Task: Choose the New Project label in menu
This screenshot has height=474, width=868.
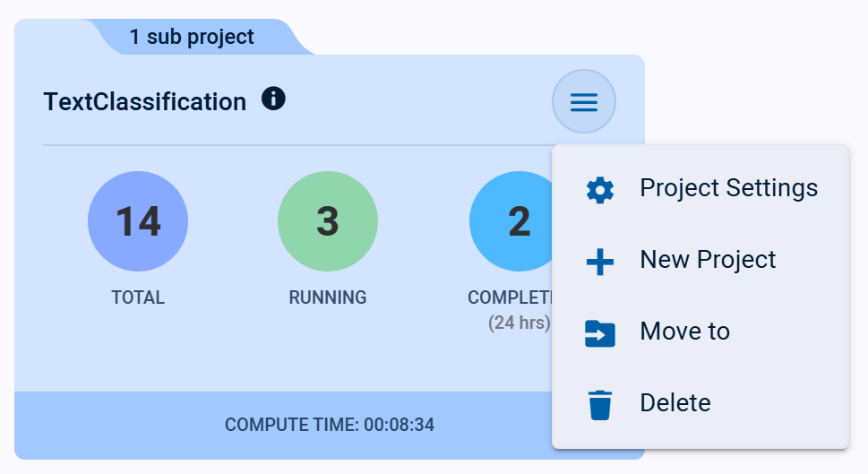Action: click(x=708, y=260)
